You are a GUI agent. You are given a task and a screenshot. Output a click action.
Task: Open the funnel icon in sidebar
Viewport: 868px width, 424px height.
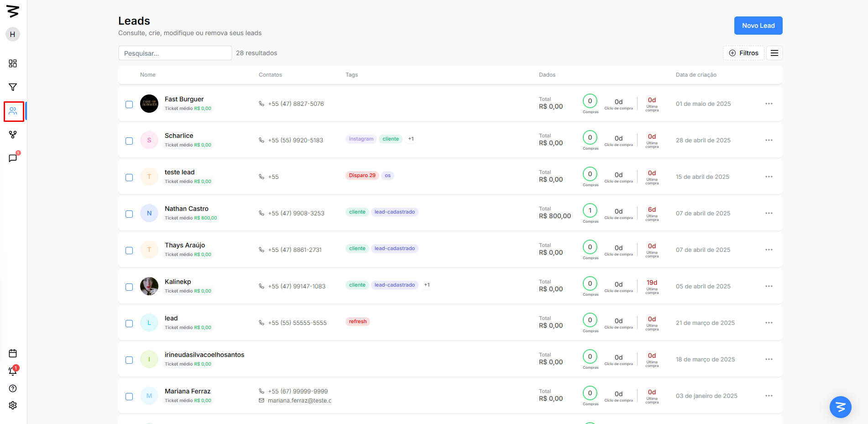[x=13, y=87]
